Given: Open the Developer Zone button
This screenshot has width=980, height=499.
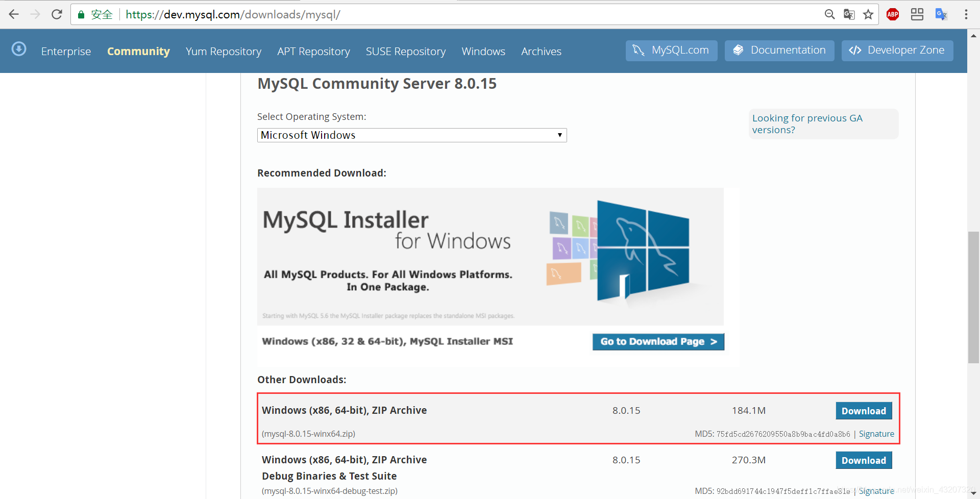Looking at the screenshot, I should point(897,51).
